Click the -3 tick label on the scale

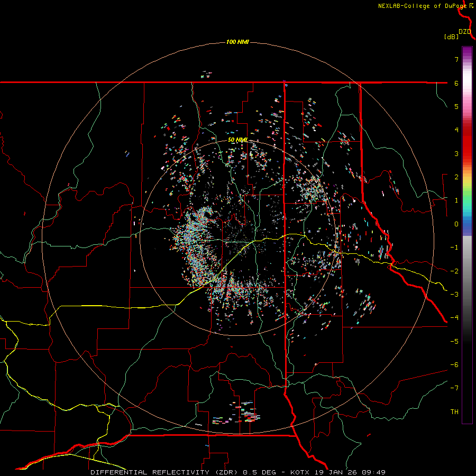(x=454, y=295)
